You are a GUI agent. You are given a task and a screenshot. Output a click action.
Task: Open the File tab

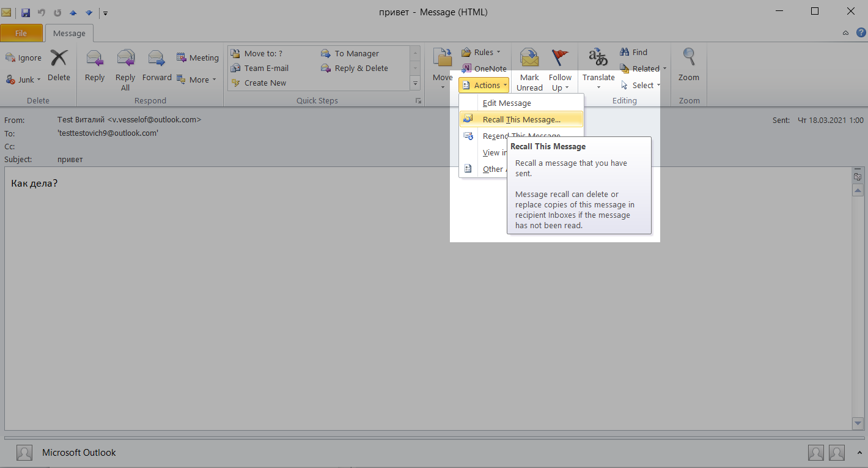pyautogui.click(x=21, y=33)
